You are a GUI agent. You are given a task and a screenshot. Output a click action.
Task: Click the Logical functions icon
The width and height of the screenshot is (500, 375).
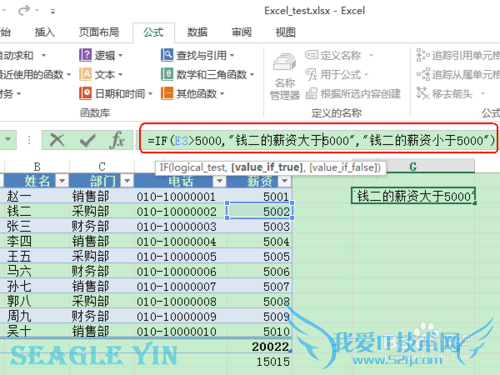tap(85, 55)
